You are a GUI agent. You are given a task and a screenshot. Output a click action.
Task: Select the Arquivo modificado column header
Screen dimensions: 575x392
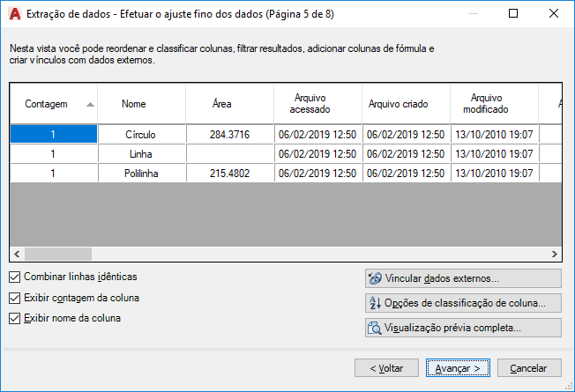[486, 104]
